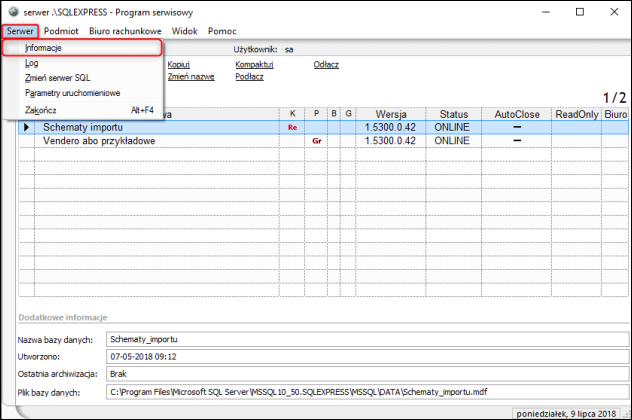Minimize the Program serwisowy window
632x420 pixels.
click(x=546, y=12)
